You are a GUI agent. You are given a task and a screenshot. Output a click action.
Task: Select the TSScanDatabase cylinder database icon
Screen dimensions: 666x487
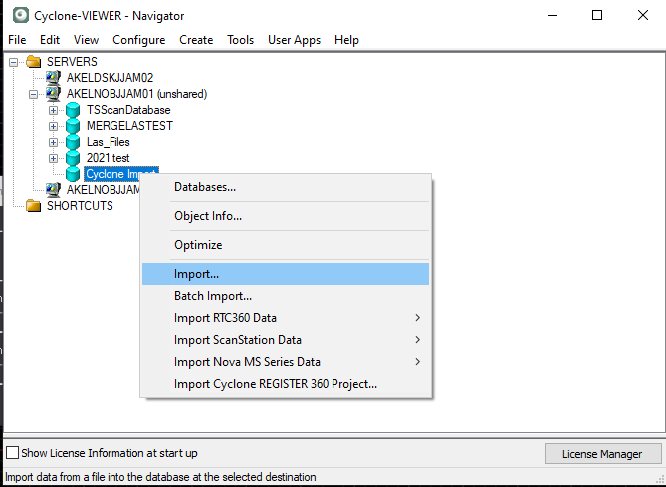(74, 110)
